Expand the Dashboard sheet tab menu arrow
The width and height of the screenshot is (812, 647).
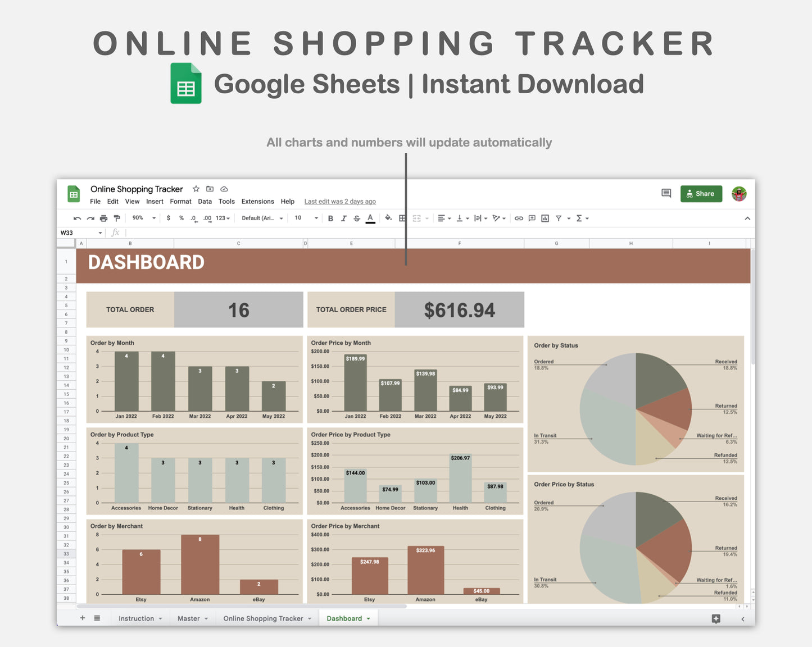(x=369, y=618)
